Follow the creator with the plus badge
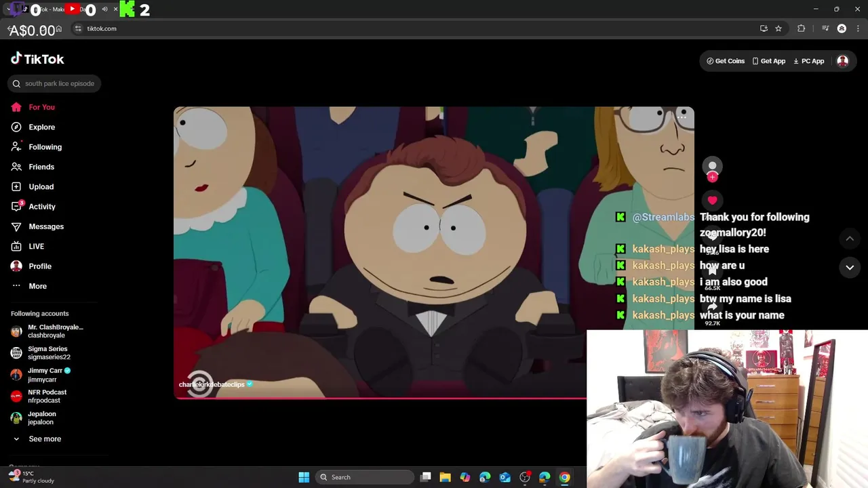The height and width of the screenshot is (488, 868). click(712, 177)
